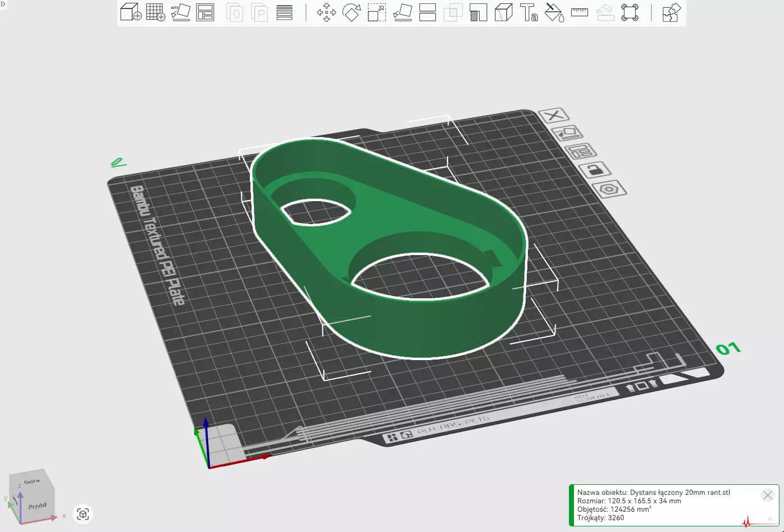Image resolution: width=784 pixels, height=532 pixels.
Task: Pick the Lay on face tool
Action: coord(402,12)
